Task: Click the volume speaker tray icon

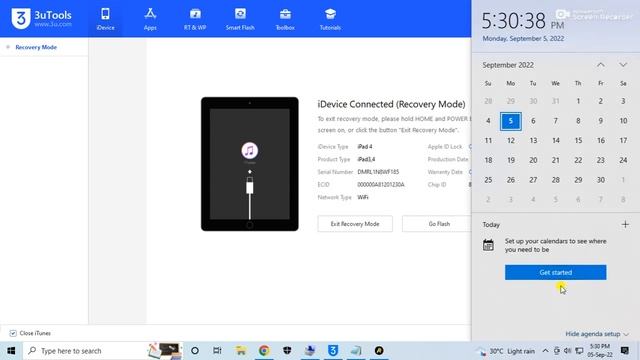Action: [567, 351]
